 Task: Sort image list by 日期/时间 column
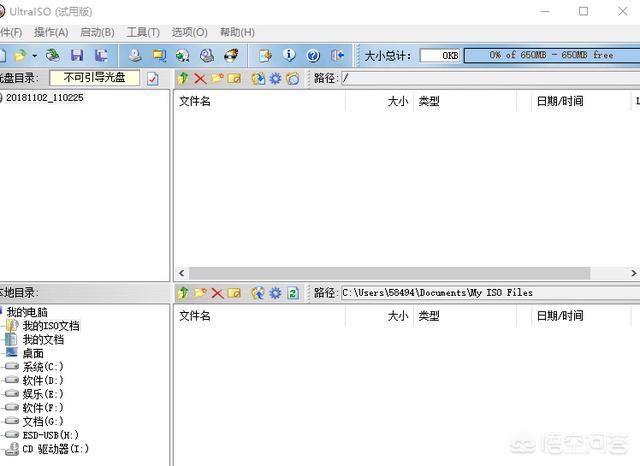tap(581, 101)
